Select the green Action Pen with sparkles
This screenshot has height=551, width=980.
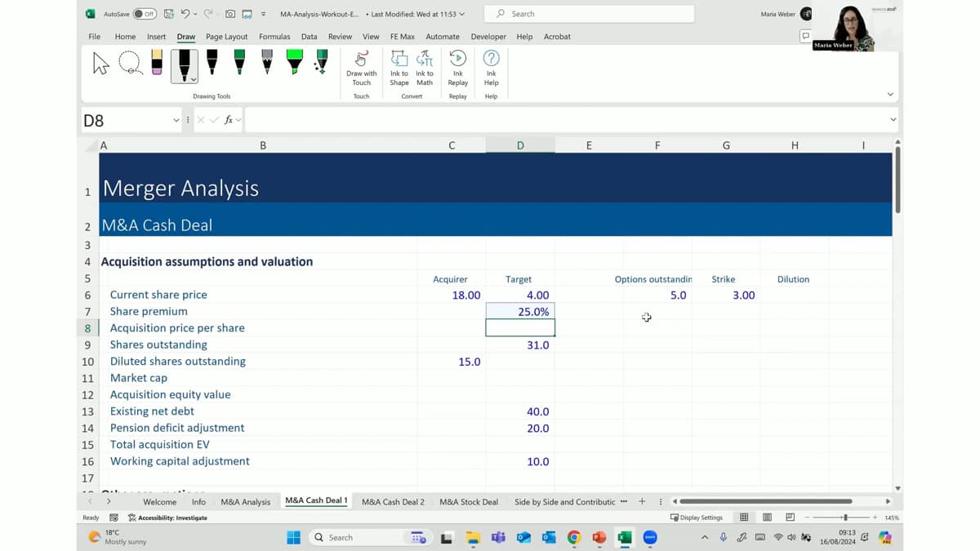tap(321, 63)
